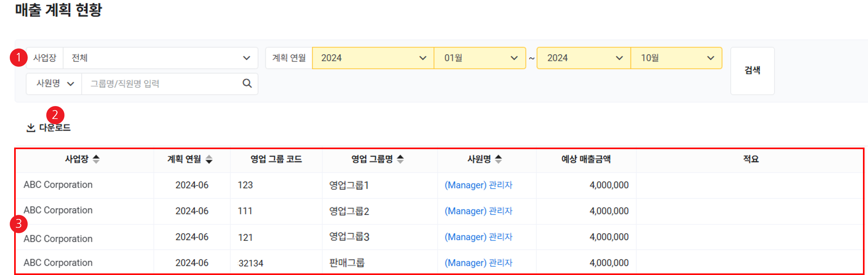
Task: Sort by 영업 그룹명 sort icon
Action: coord(400,159)
